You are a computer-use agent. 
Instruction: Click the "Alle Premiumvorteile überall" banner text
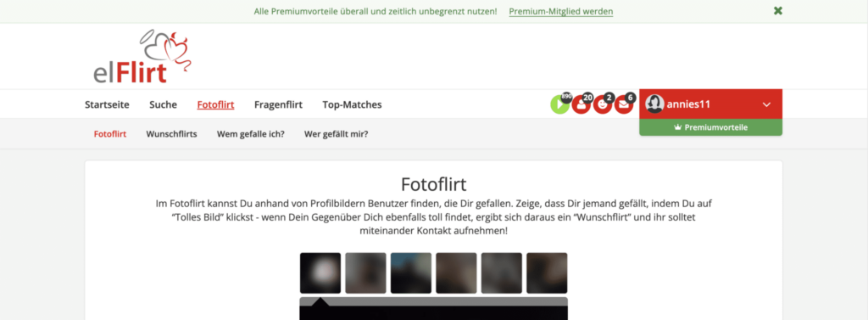pos(376,11)
